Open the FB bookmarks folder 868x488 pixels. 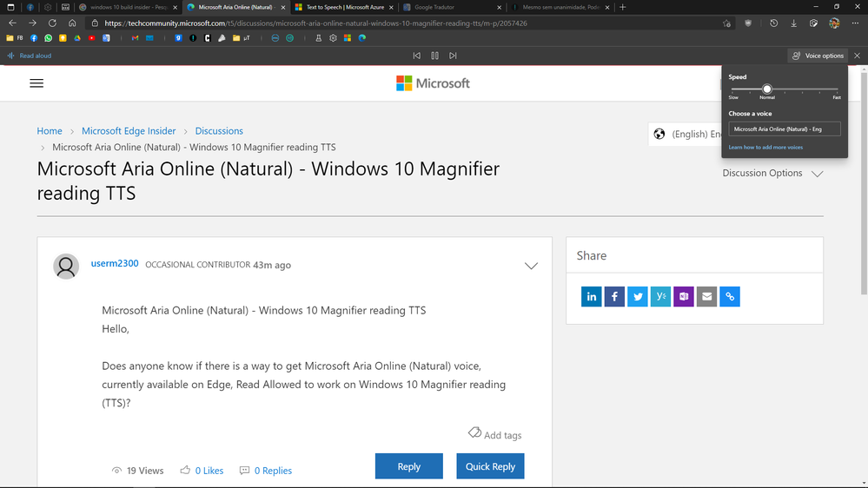[15, 38]
